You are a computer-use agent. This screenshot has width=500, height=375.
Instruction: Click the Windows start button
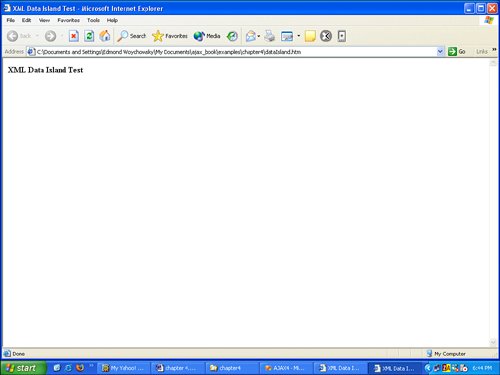23,368
